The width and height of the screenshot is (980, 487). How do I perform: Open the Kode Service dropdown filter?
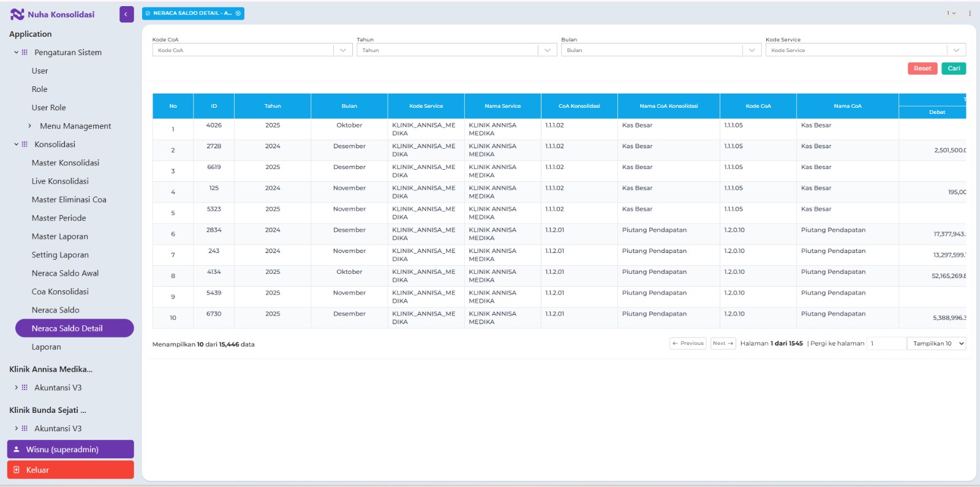point(865,50)
